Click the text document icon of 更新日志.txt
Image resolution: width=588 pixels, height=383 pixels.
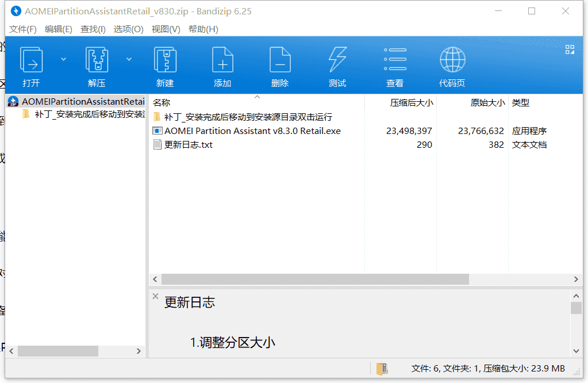point(157,145)
